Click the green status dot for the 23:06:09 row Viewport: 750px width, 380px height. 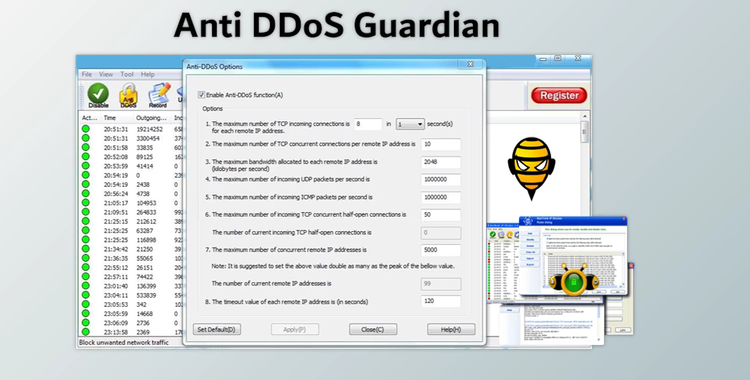point(86,323)
